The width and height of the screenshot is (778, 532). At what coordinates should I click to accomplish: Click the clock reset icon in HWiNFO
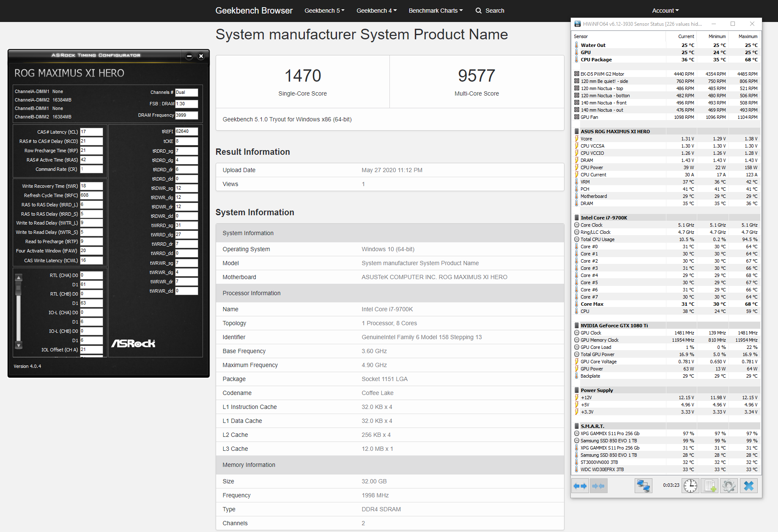coord(690,486)
